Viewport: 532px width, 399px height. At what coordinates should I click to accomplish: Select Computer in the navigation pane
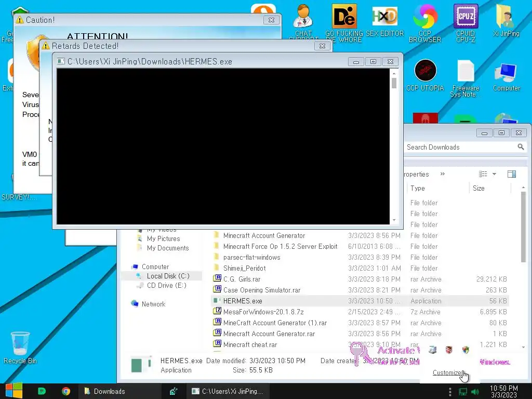150,267
